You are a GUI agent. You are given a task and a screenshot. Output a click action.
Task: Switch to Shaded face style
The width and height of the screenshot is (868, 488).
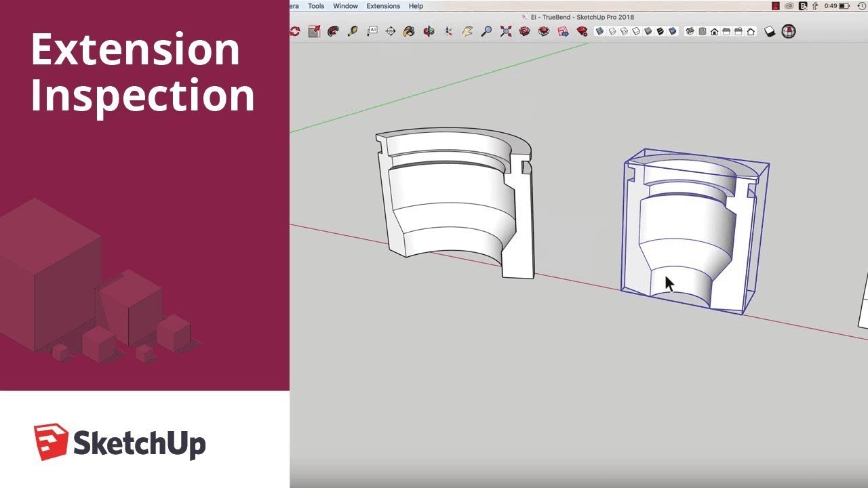pos(648,31)
